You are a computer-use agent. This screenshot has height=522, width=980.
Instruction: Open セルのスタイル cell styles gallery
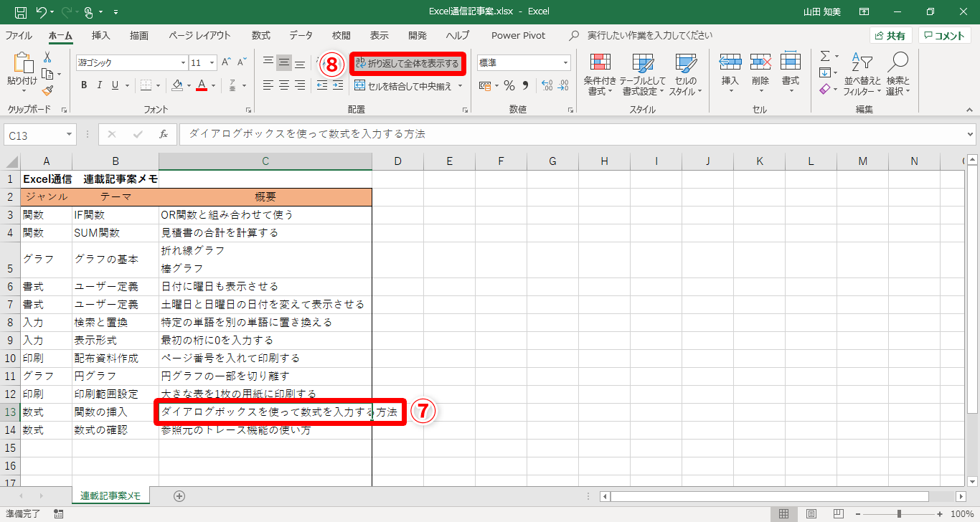[685, 75]
